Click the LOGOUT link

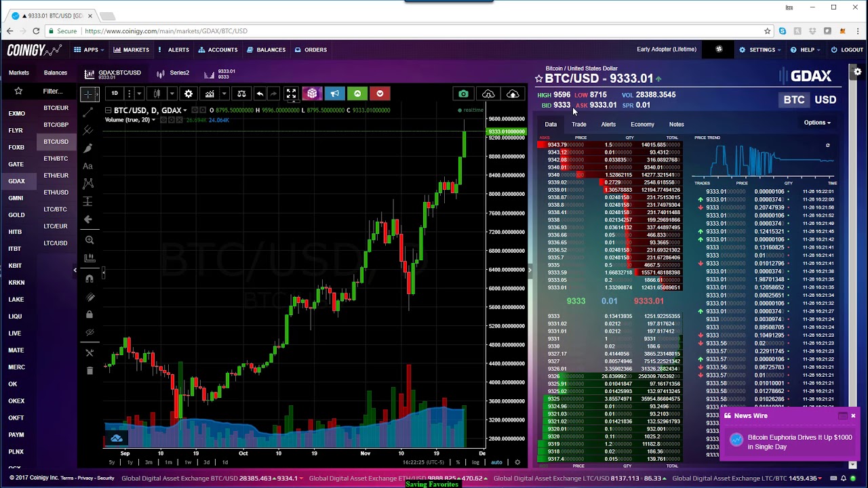[x=847, y=49]
